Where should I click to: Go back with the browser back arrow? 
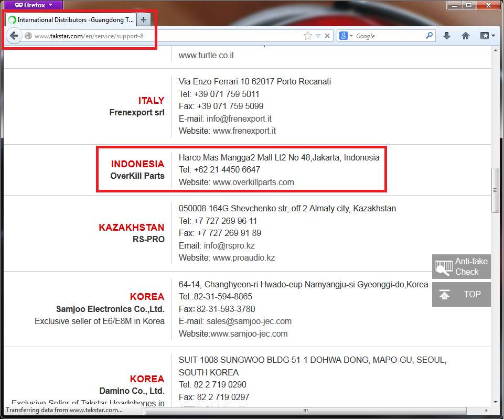tap(14, 36)
